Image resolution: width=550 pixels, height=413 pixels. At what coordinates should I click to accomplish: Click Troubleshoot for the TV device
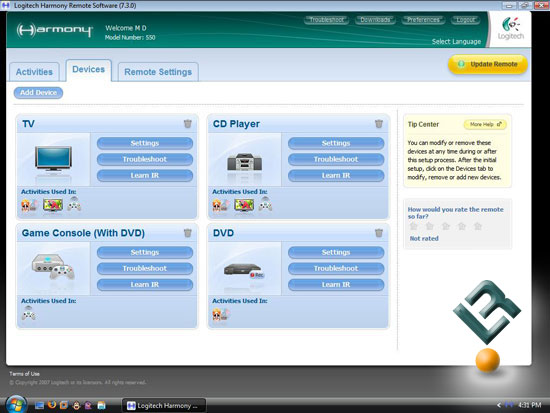(145, 159)
